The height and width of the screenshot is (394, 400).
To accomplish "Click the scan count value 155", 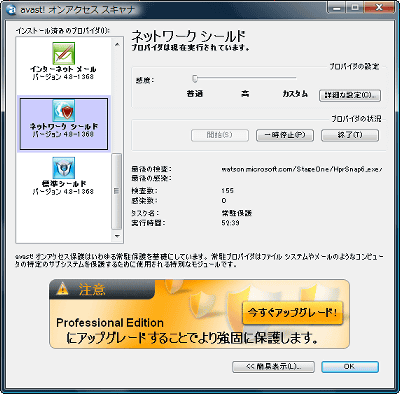I will pyautogui.click(x=227, y=191).
